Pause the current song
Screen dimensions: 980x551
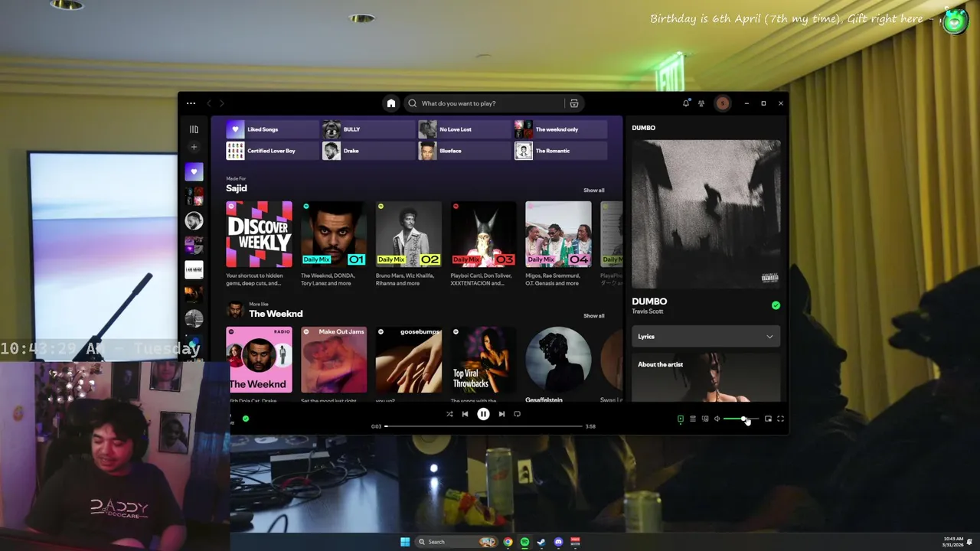(x=483, y=414)
